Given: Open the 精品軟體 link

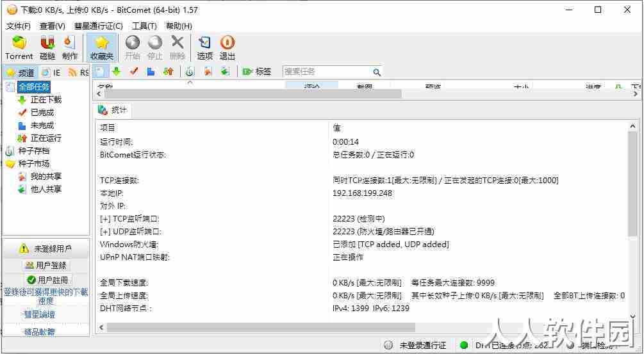Looking at the screenshot, I should [x=40, y=332].
